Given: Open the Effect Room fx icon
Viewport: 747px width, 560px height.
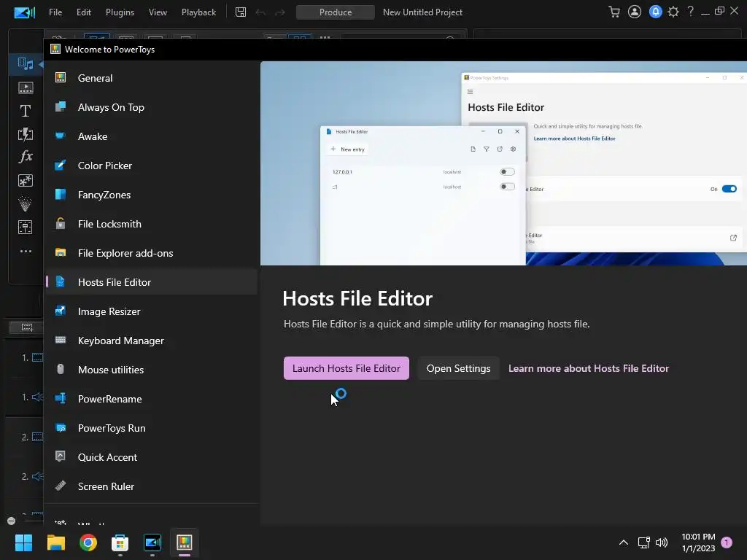Looking at the screenshot, I should pyautogui.click(x=26, y=156).
